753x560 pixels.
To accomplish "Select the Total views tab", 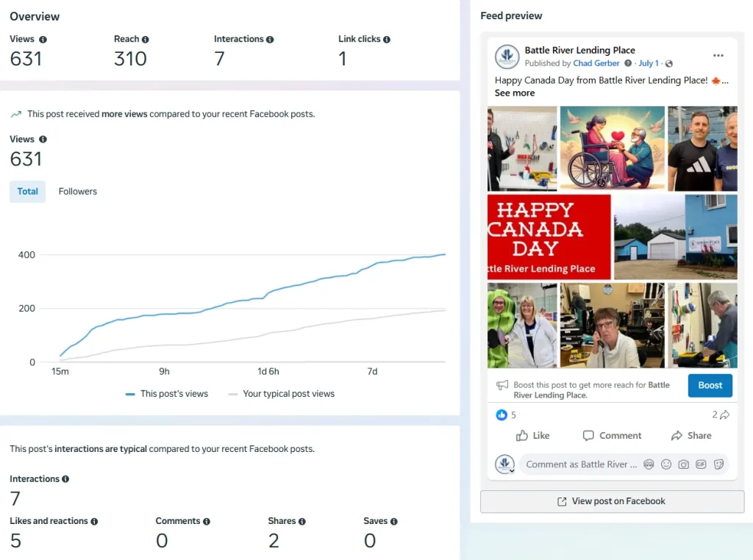I will coord(27,192).
